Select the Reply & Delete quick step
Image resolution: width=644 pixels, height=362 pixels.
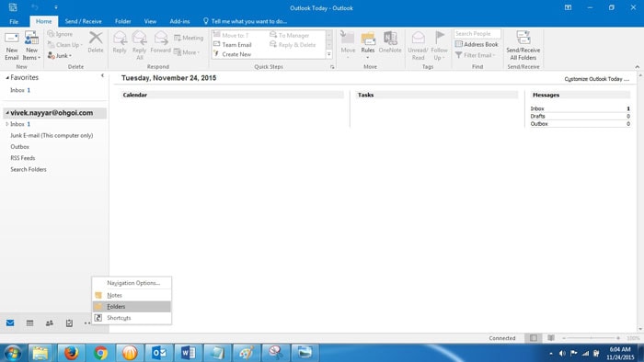click(x=293, y=45)
